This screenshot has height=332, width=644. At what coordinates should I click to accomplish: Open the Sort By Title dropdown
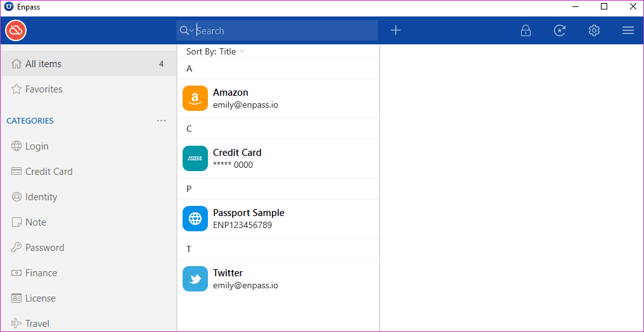click(216, 51)
